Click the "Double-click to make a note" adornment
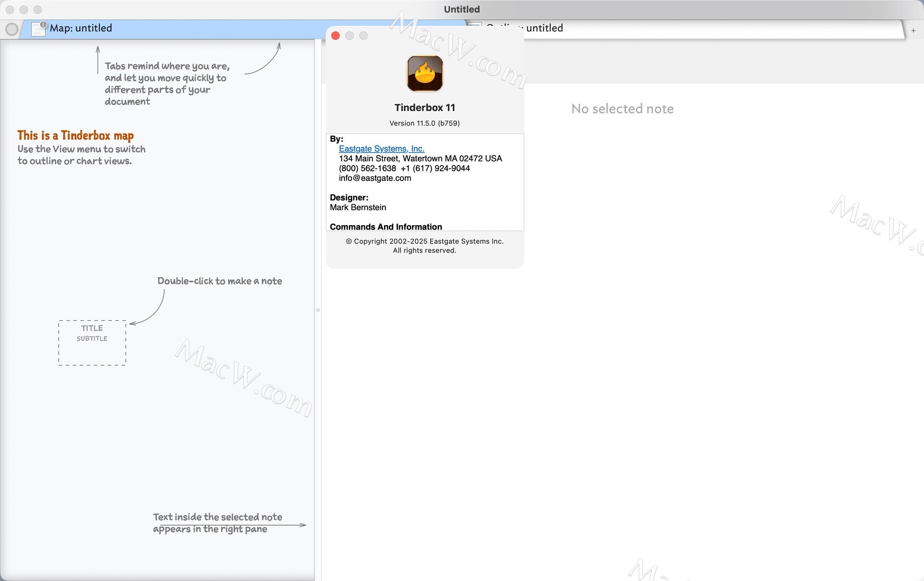The width and height of the screenshot is (924, 581). point(219,281)
